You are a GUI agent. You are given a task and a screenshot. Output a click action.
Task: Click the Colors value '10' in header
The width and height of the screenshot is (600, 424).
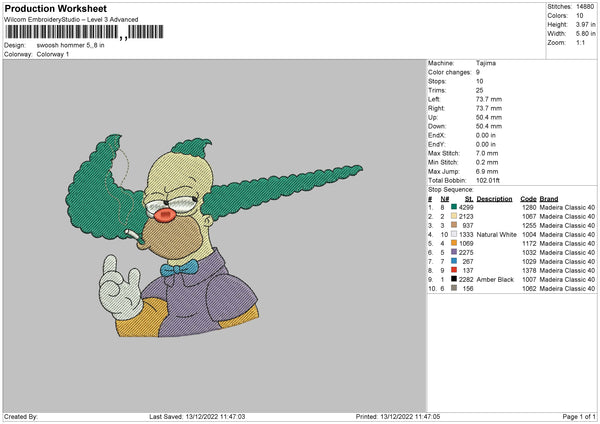pos(580,16)
